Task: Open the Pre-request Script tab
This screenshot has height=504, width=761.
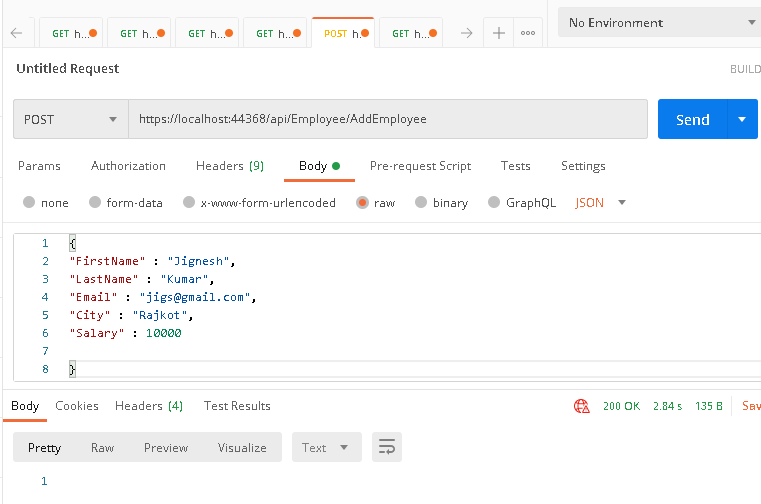Action: pyautogui.click(x=420, y=166)
